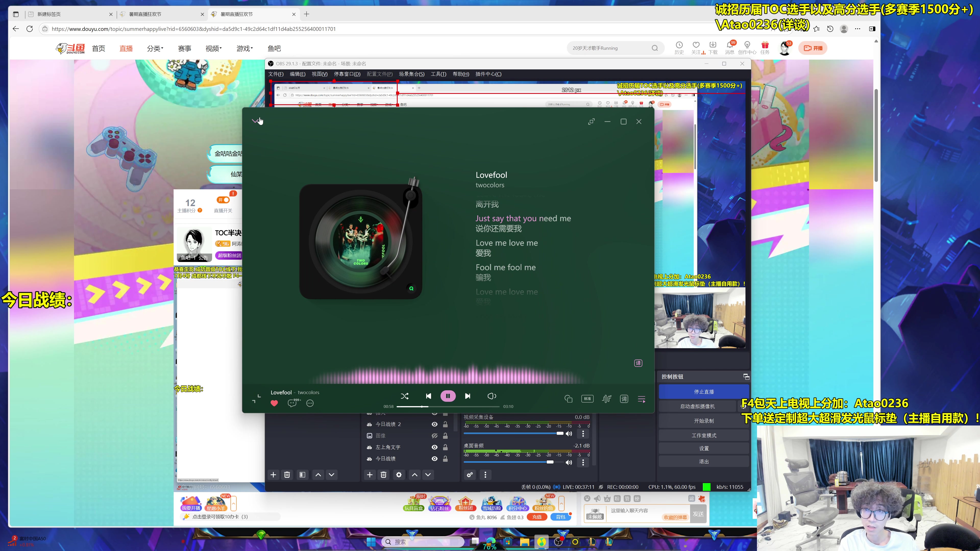Open the playlist queue icon in music player

coord(641,399)
